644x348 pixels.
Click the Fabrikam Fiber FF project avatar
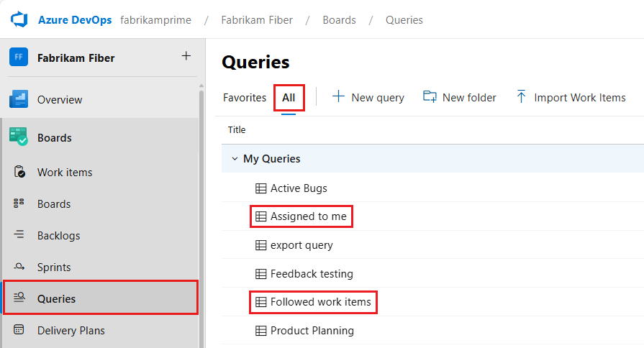point(19,57)
